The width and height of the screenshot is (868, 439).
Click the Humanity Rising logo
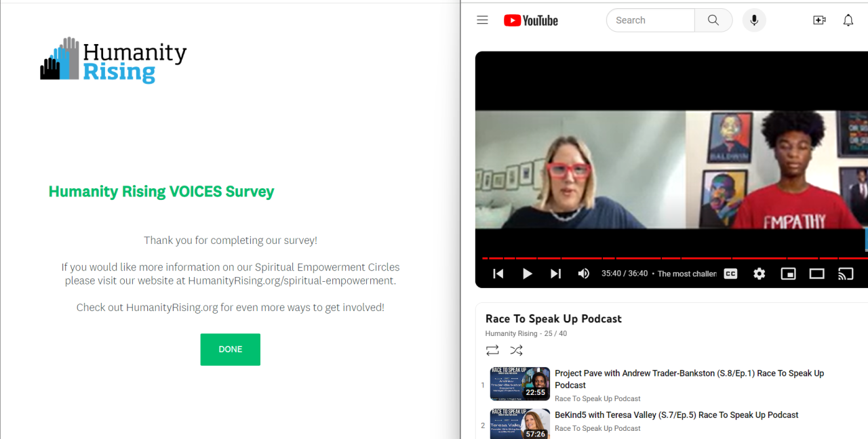coord(113,60)
